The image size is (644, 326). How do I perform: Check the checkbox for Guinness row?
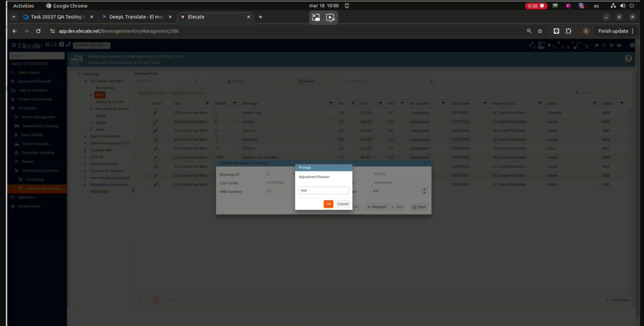[141, 131]
